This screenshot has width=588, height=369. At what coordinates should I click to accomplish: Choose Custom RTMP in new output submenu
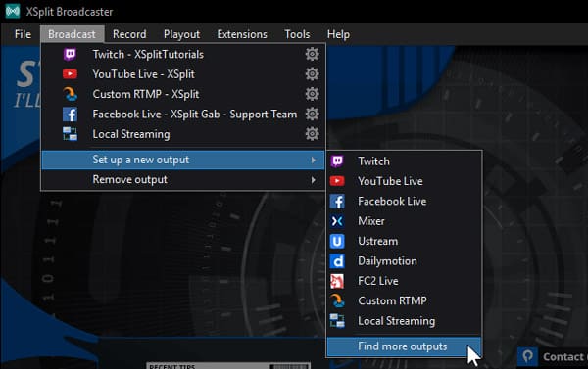pyautogui.click(x=404, y=300)
